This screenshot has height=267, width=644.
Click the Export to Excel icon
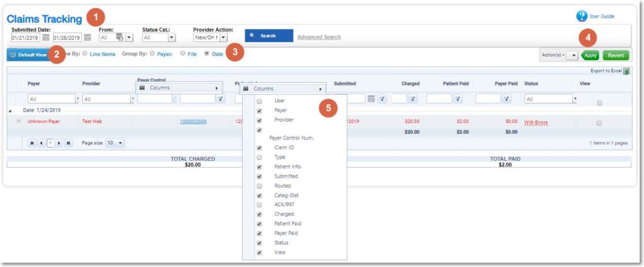626,71
